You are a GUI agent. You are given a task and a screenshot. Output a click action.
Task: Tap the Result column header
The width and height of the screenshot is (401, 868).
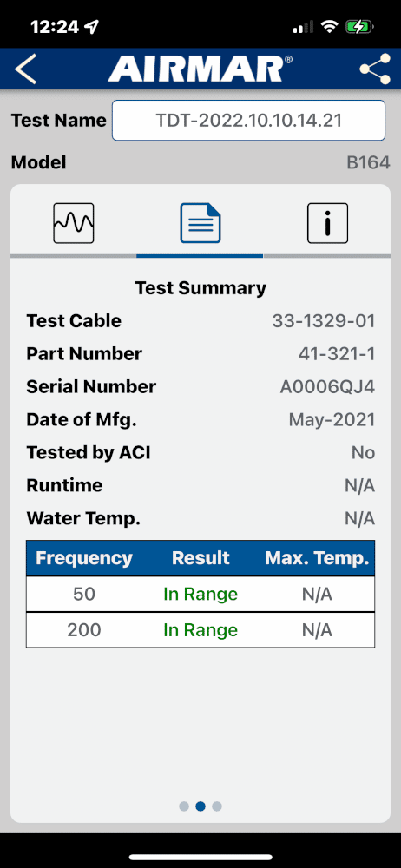(x=200, y=558)
